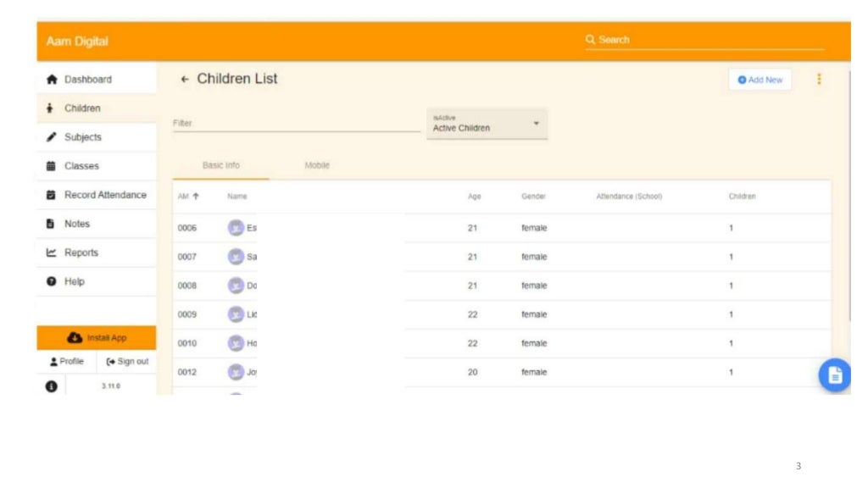Image resolution: width=868 pixels, height=488 pixels.
Task: Open Dashboard from the sidebar
Action: [x=97, y=79]
